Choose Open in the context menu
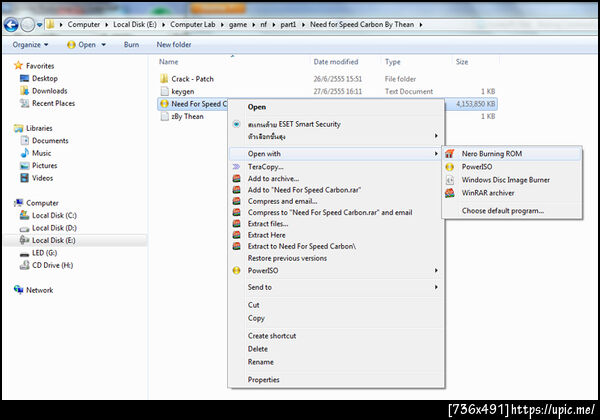This screenshot has height=420, width=600. [257, 107]
